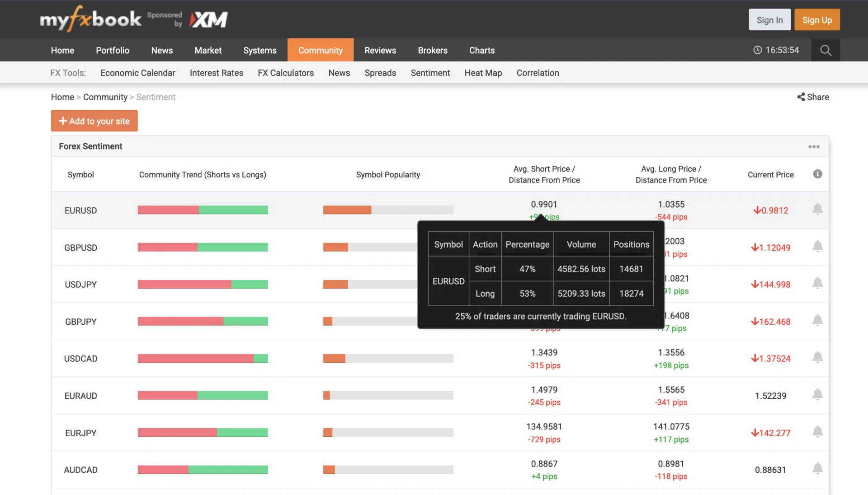Click the AUDCAD bell icon

pos(817,469)
